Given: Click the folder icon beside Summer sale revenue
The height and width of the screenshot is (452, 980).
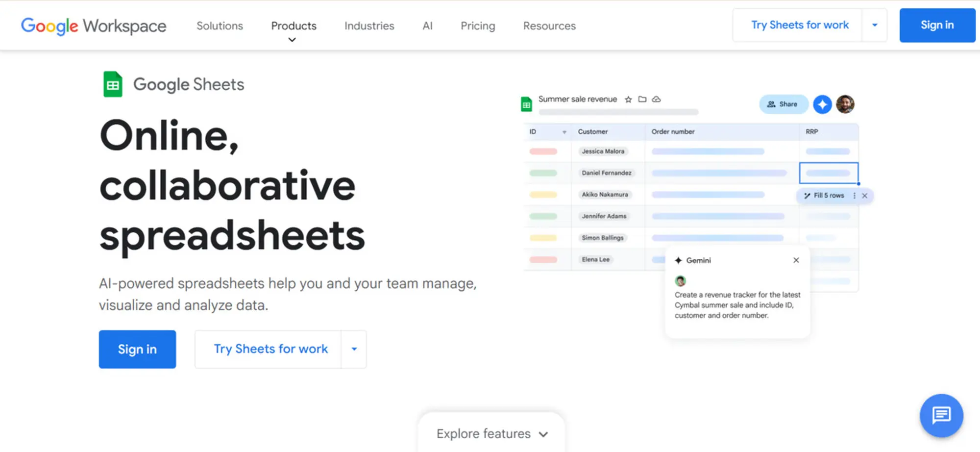Looking at the screenshot, I should (x=642, y=100).
